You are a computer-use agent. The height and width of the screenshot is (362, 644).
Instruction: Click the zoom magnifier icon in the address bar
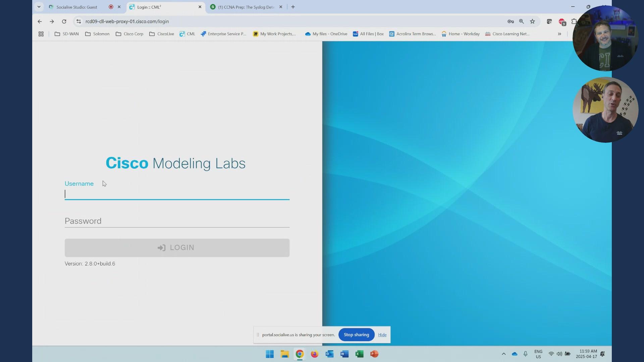point(521,21)
